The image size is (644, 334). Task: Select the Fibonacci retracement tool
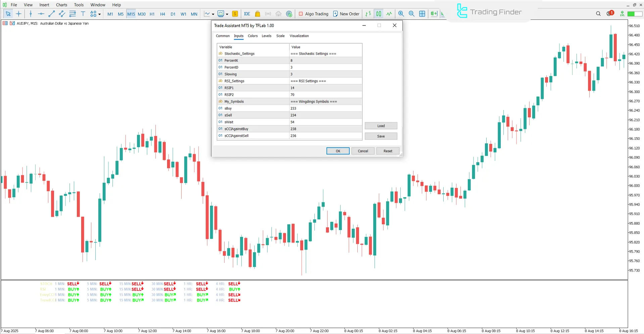point(72,14)
